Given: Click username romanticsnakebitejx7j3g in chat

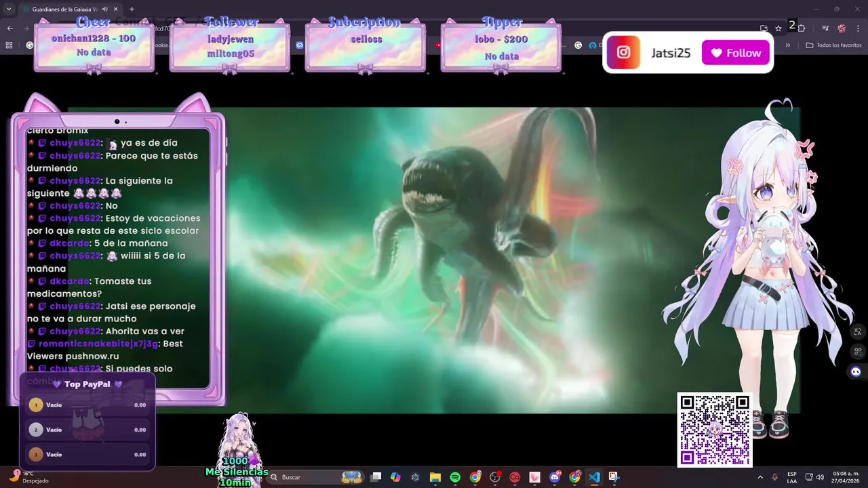Looking at the screenshot, I should [99, 344].
